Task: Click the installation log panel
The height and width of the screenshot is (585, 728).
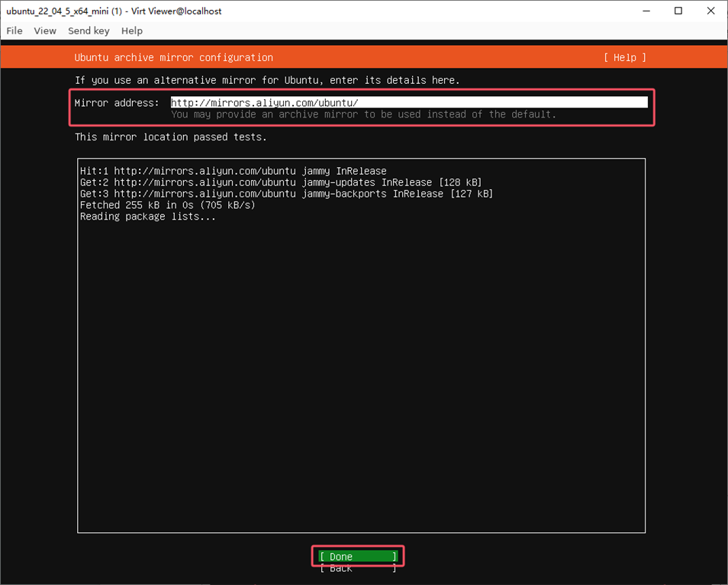Action: (361, 343)
